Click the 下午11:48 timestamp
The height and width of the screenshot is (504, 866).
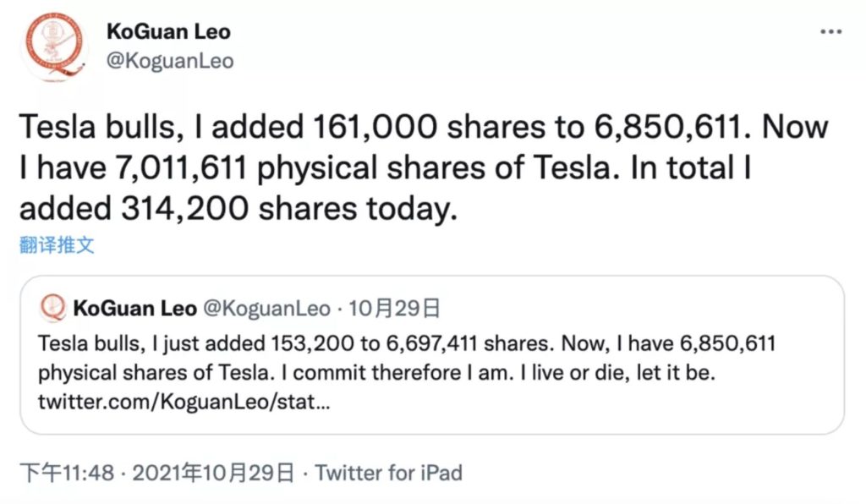66,473
